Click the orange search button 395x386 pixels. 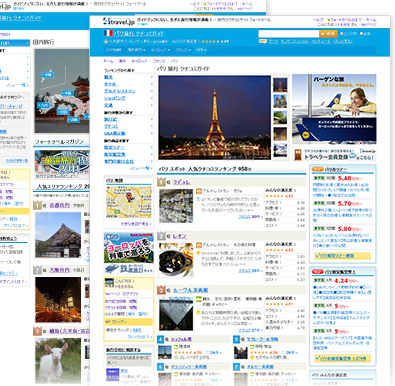click(x=328, y=34)
